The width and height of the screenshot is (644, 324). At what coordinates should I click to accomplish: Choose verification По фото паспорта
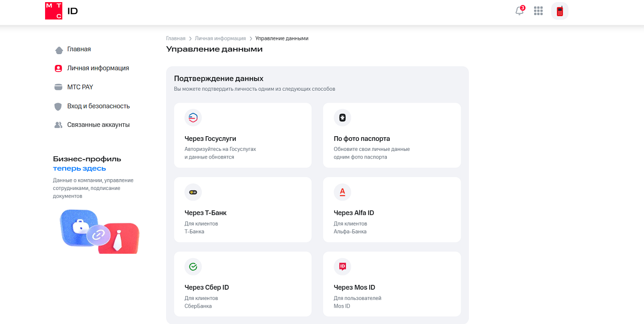click(392, 135)
